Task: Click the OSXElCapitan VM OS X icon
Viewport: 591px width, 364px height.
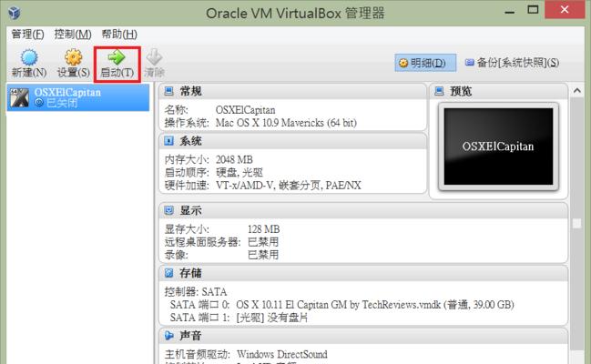Action: click(x=19, y=97)
